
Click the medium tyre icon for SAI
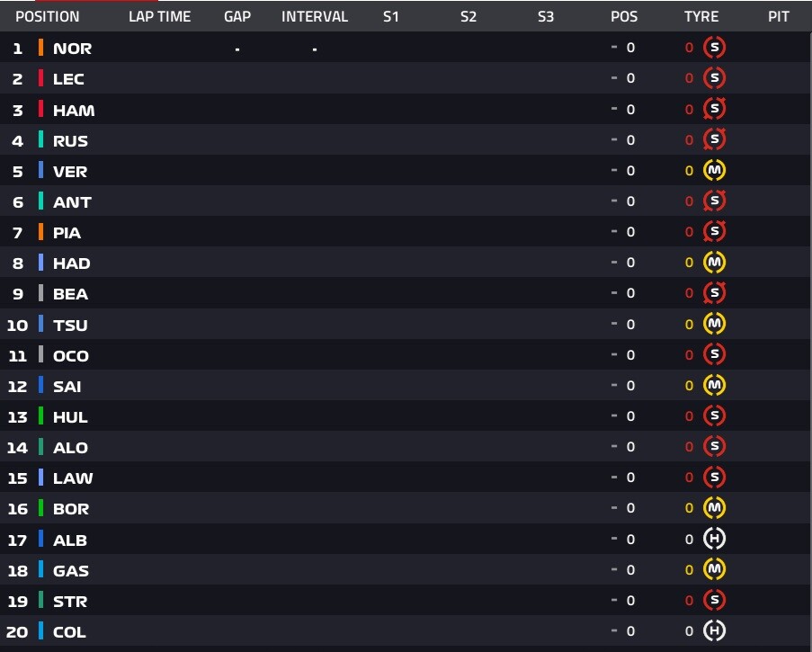715,385
